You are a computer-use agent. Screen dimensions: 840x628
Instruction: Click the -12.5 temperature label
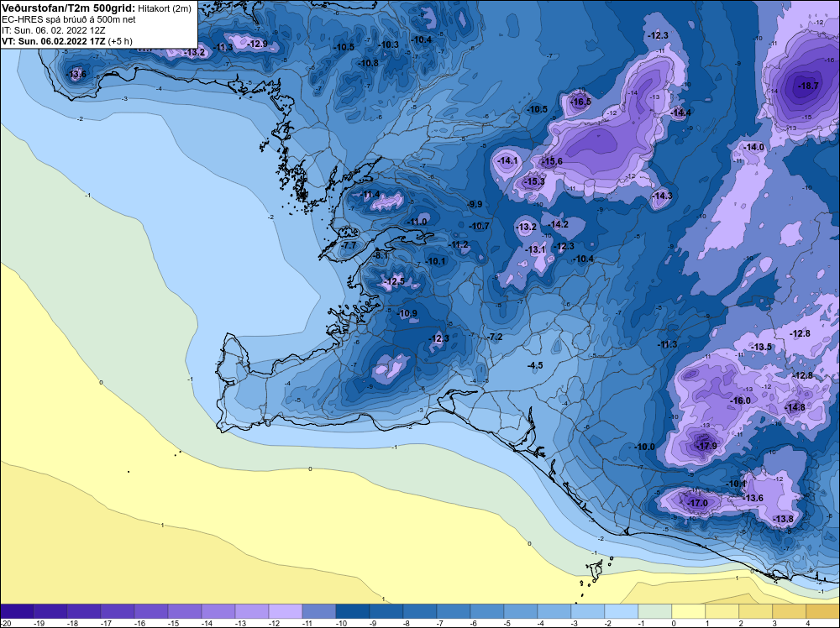(x=394, y=281)
